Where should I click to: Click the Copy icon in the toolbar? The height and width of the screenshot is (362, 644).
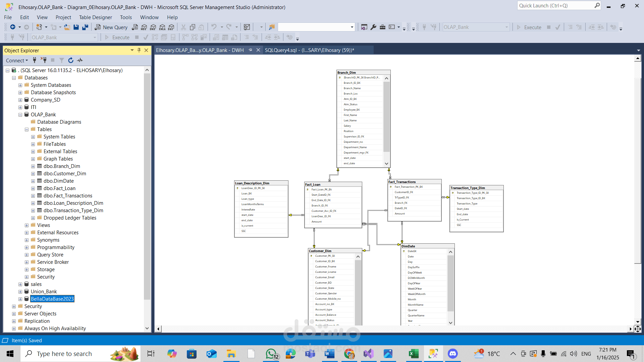tap(193, 27)
